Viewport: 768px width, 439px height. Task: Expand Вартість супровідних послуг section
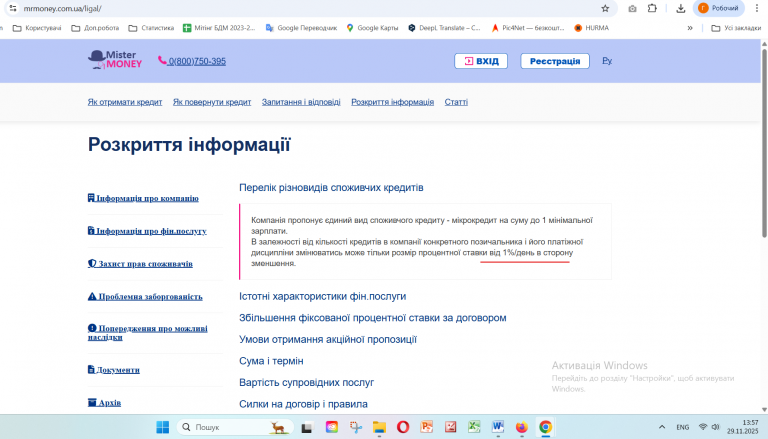coord(307,383)
